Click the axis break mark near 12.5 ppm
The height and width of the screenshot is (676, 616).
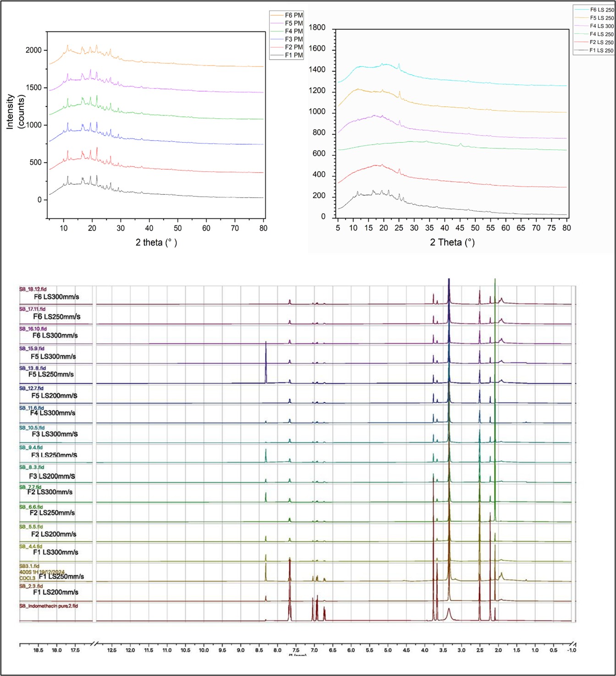point(93,644)
